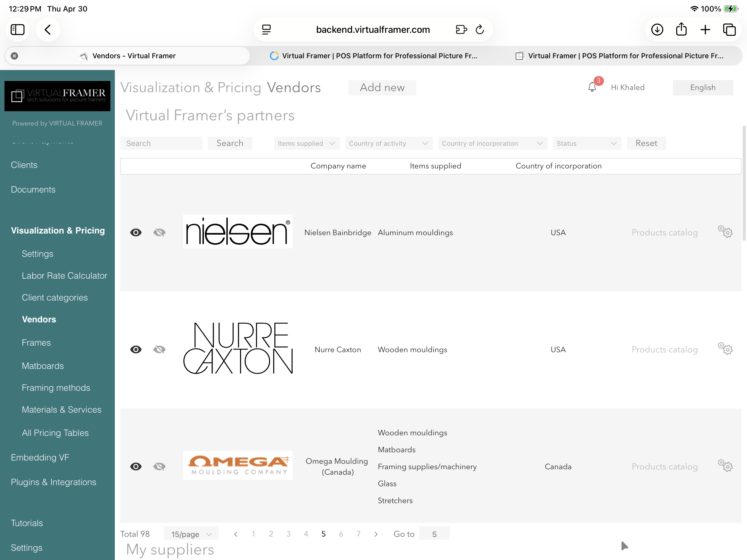Open the notifications bell with badge 3

pos(592,87)
